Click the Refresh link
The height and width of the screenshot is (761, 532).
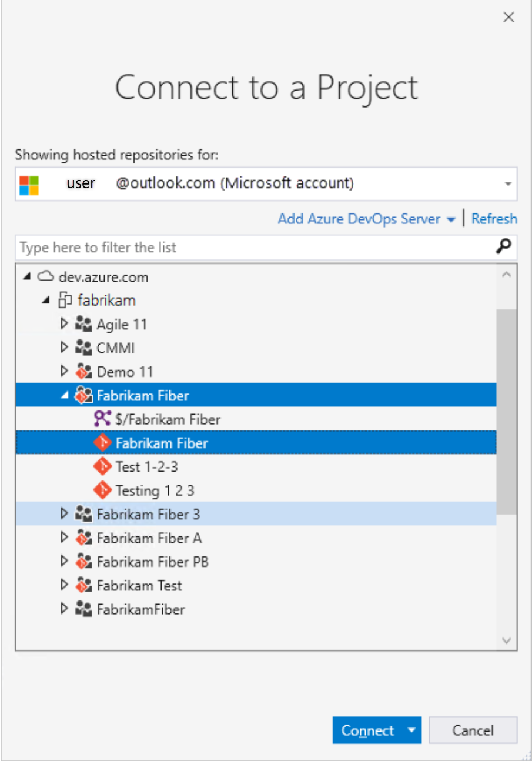pyautogui.click(x=494, y=218)
